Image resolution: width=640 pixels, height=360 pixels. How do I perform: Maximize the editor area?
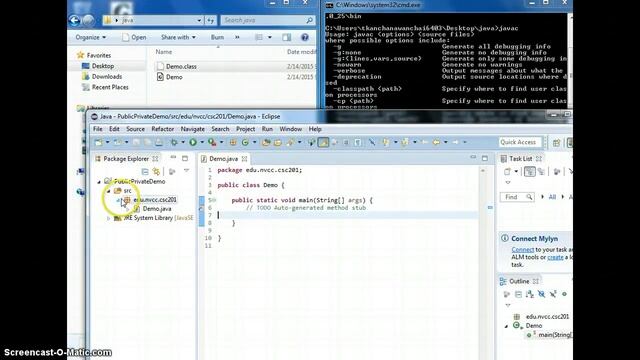(484, 158)
